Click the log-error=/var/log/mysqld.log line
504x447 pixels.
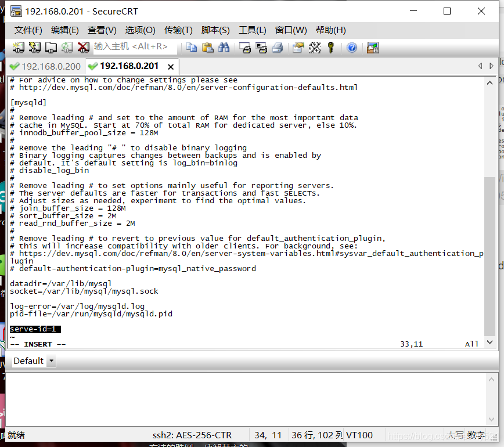click(77, 307)
